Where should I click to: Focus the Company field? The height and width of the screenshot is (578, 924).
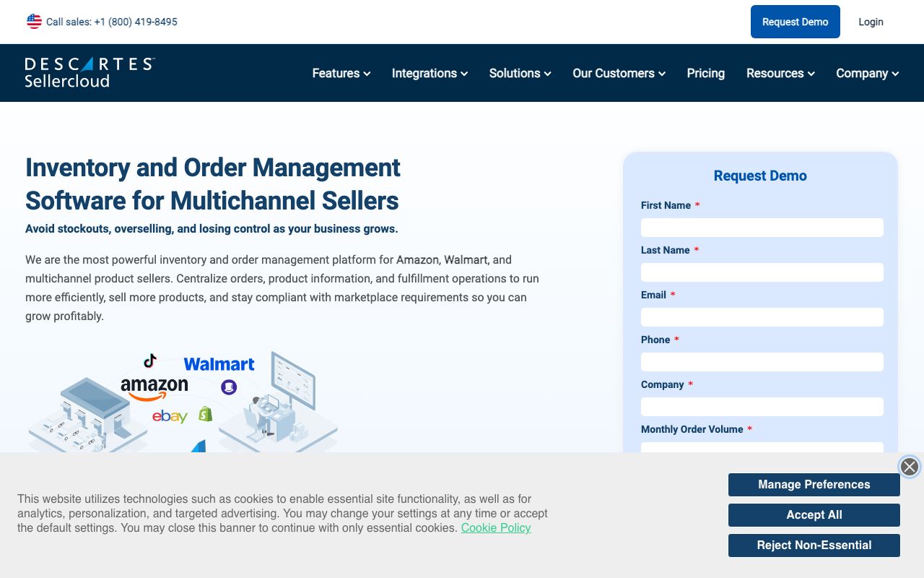762,407
